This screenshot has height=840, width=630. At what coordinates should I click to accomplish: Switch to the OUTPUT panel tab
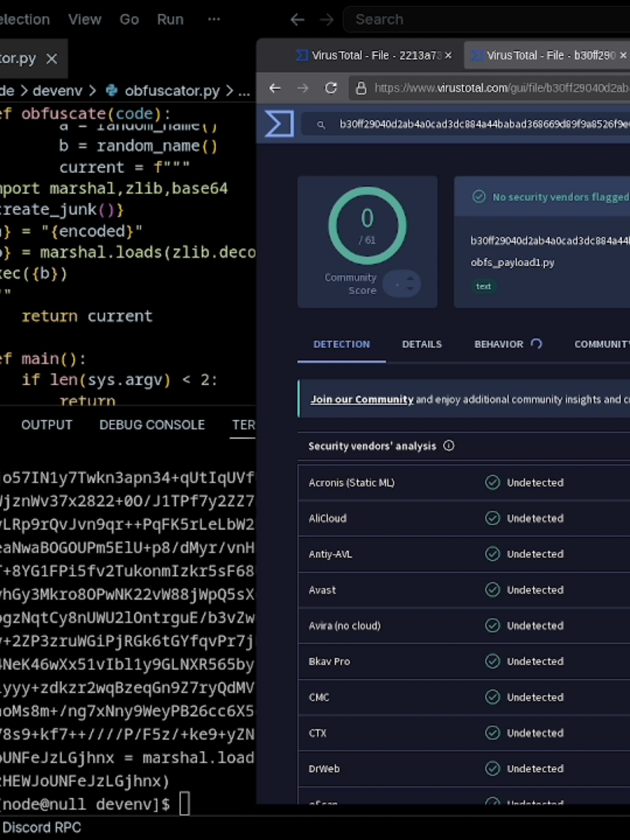click(x=47, y=425)
